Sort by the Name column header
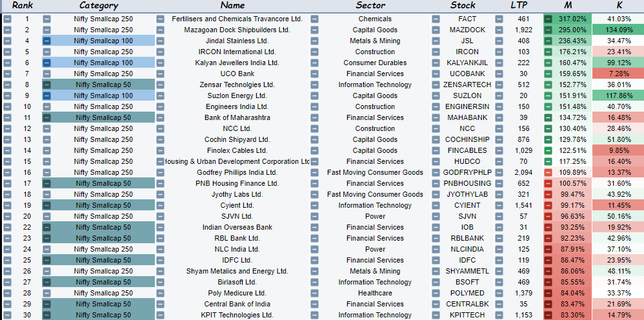644x320 pixels. pos(232,5)
